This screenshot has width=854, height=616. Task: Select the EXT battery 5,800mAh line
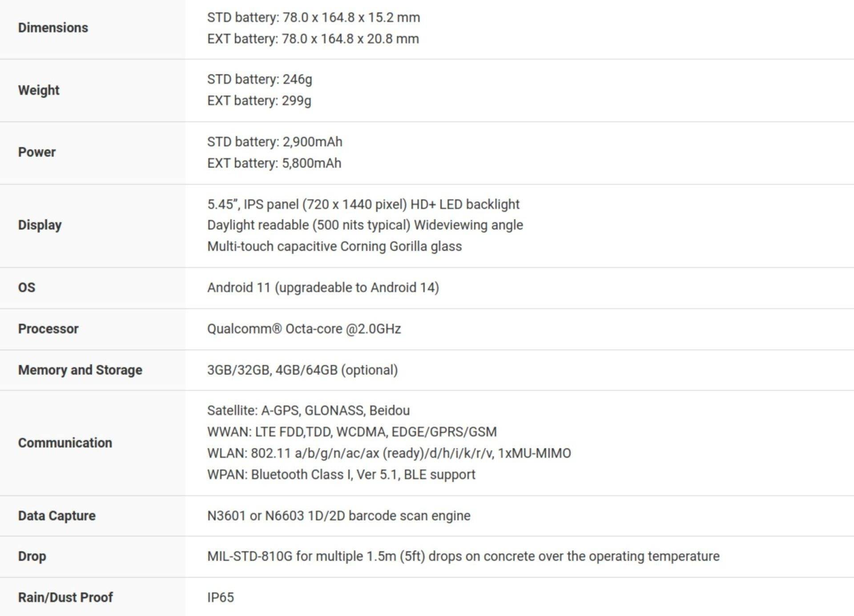[x=274, y=163]
